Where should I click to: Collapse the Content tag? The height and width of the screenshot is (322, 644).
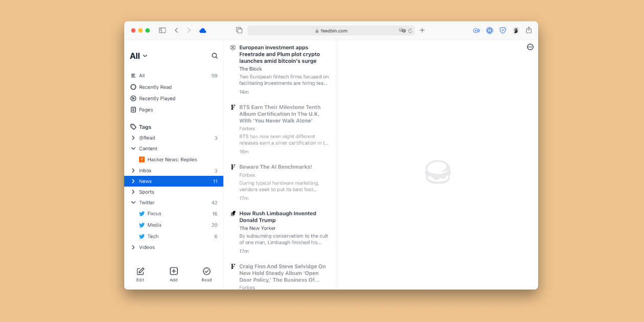(133, 149)
